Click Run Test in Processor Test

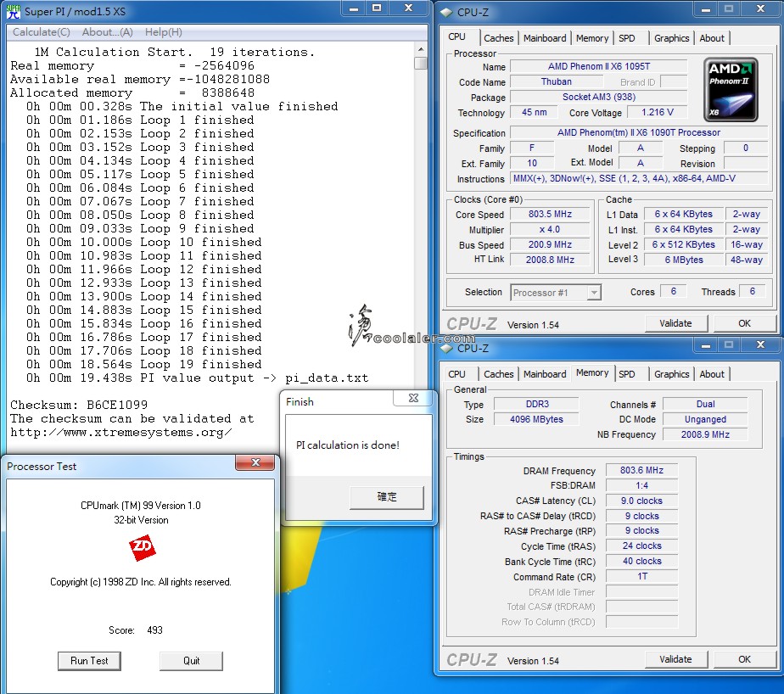pyautogui.click(x=89, y=661)
